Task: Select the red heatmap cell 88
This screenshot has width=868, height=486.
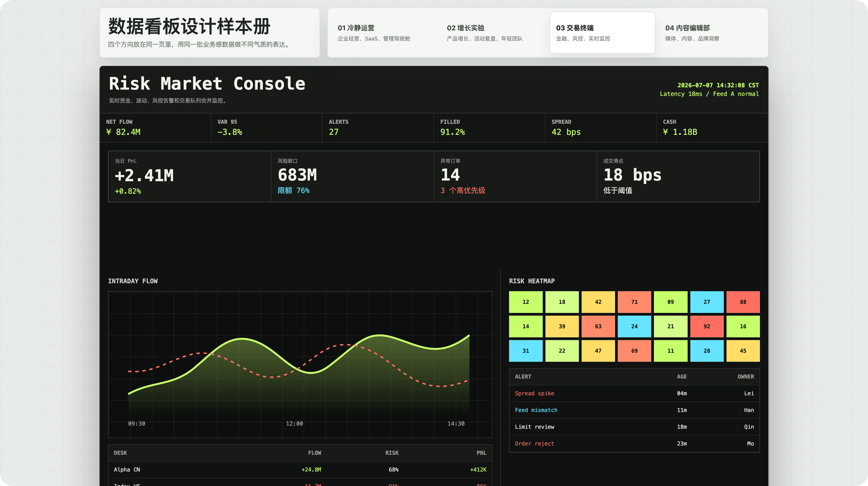Action: 743,302
